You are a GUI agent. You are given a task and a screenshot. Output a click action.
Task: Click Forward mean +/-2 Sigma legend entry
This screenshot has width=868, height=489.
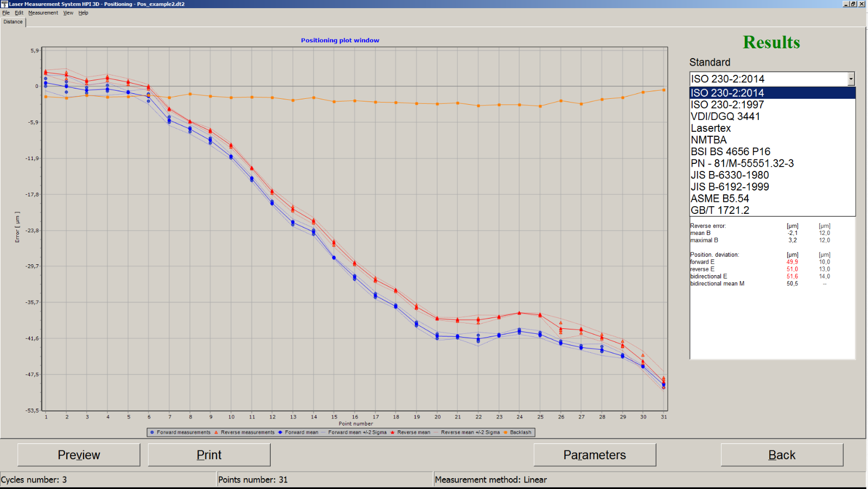pos(354,433)
